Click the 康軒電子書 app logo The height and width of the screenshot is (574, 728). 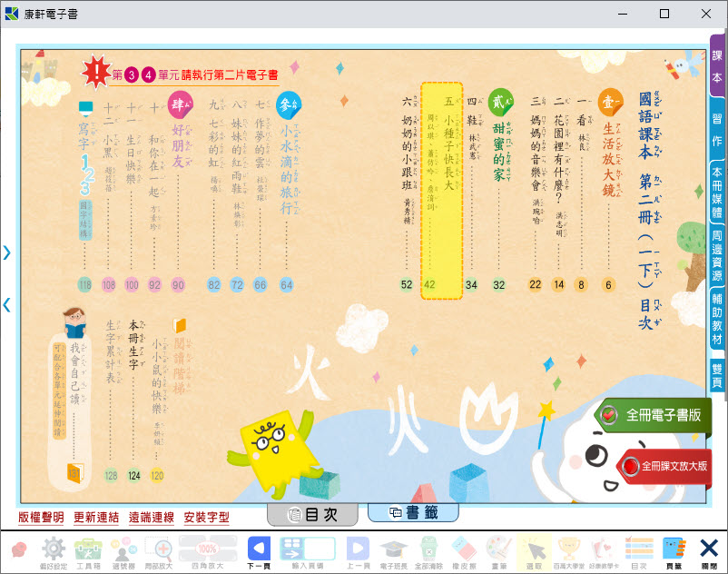point(11,14)
